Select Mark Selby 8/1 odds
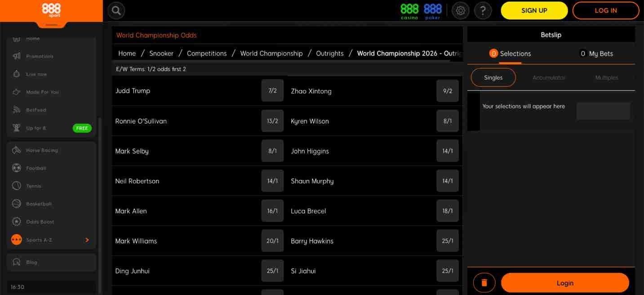 pyautogui.click(x=272, y=151)
